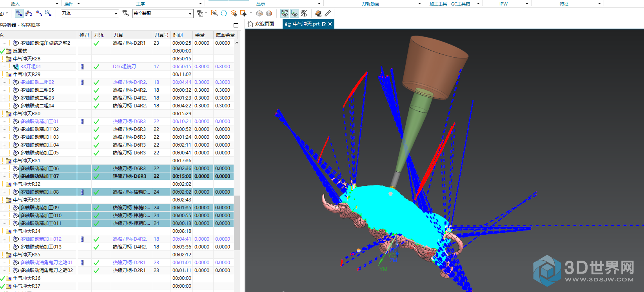The image size is (644, 292).
Task: Expand the 操作 ribbon group arrow
Action: pos(79,4)
